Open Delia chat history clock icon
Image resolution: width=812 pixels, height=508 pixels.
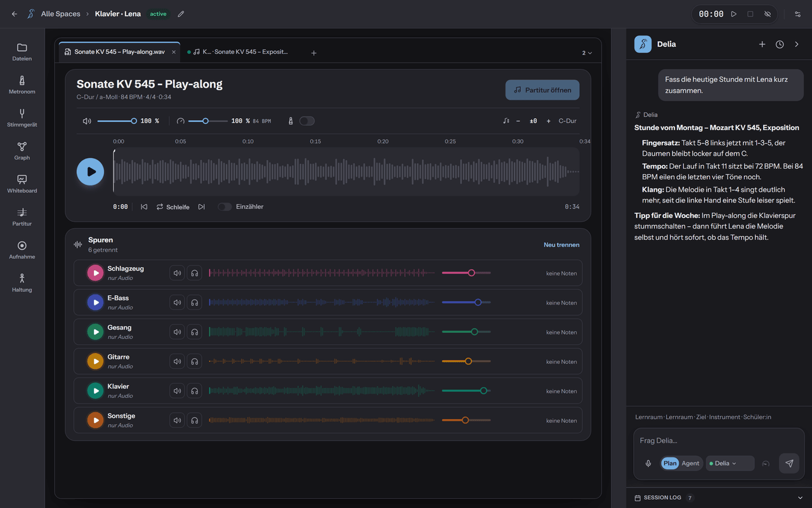780,44
